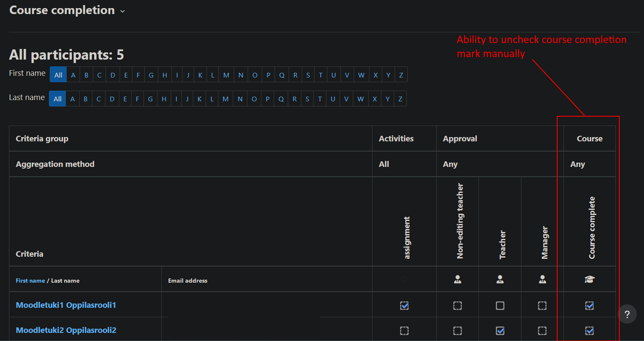This screenshot has height=341, width=644.
Task: Click the Activities criteria group header
Action: (x=396, y=139)
